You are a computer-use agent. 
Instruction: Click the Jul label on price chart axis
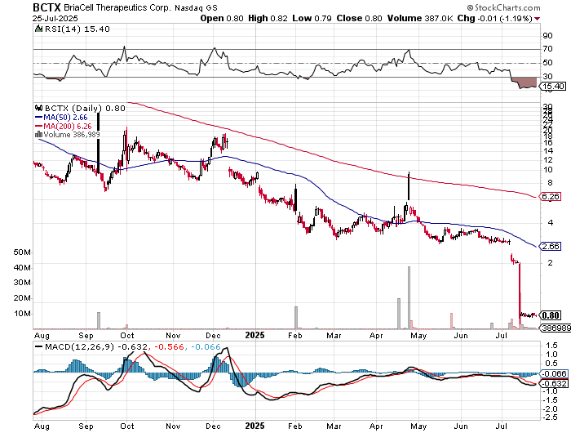[502, 335]
